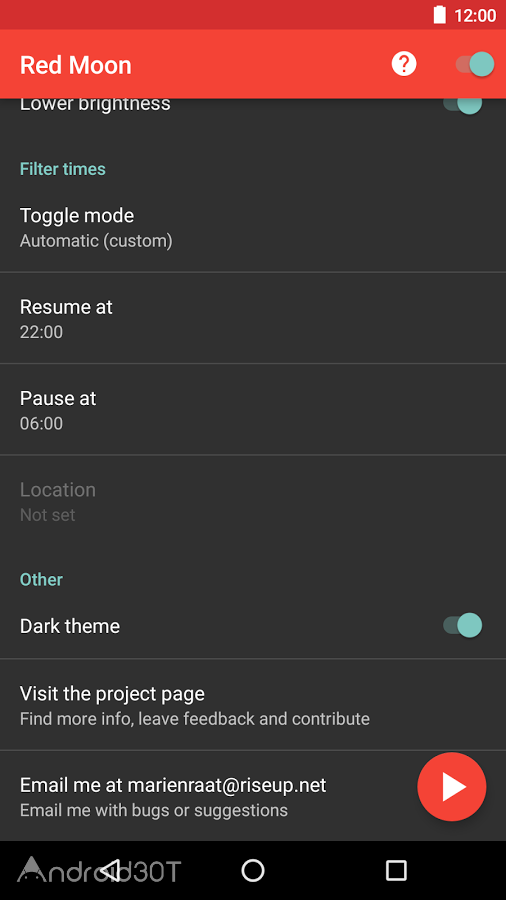
Task: Tap the battery icon in the status bar
Action: [439, 15]
